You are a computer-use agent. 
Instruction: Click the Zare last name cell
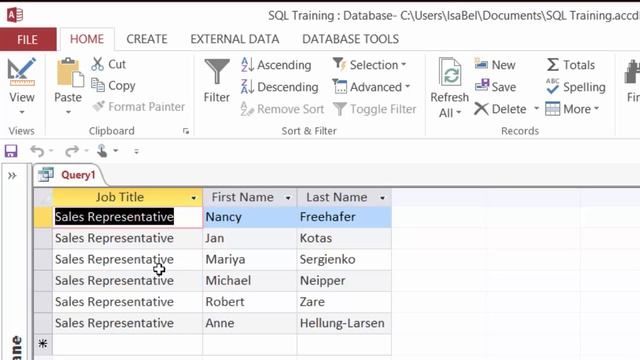[x=344, y=302]
